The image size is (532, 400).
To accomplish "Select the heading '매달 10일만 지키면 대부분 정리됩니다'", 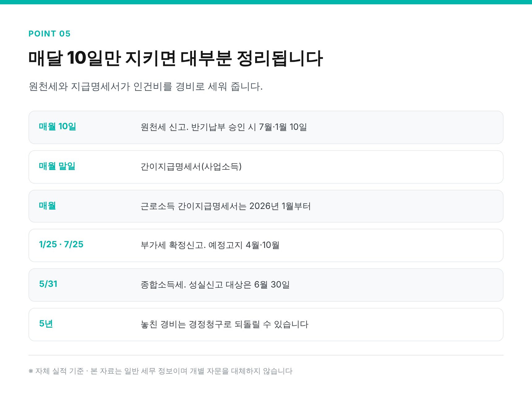I will (x=175, y=58).
